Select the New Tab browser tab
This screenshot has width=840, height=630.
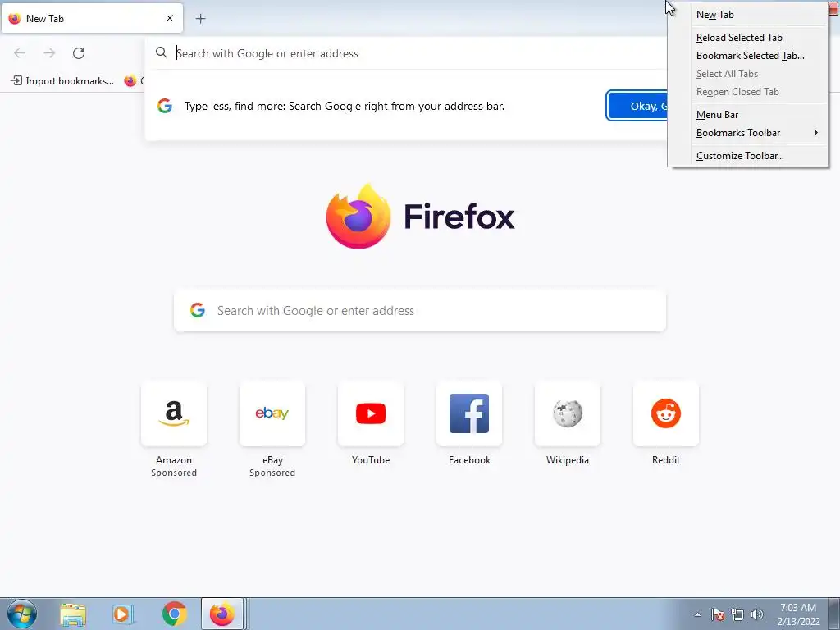click(92, 18)
